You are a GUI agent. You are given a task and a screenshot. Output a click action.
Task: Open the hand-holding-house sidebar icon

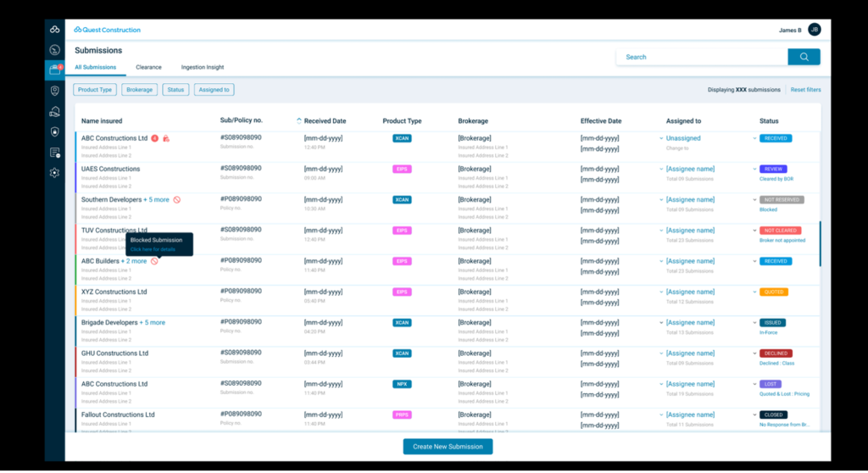tap(55, 111)
